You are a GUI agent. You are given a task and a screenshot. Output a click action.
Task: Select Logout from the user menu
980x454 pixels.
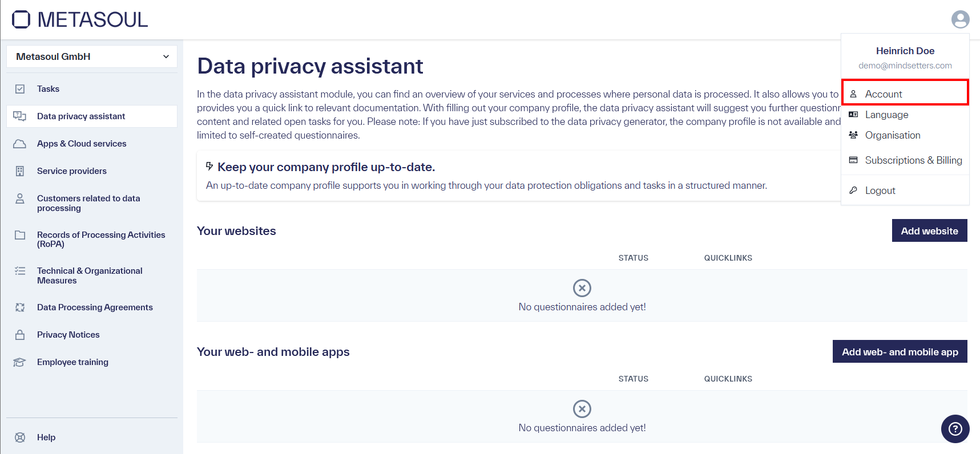pos(880,190)
